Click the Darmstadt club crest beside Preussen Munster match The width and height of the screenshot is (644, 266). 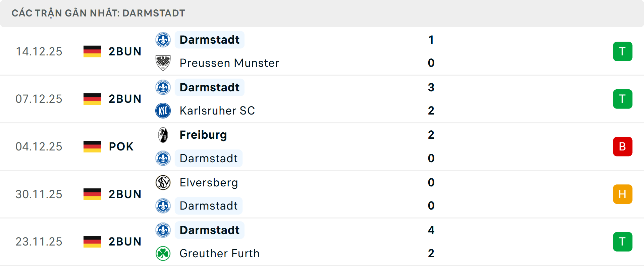(163, 40)
